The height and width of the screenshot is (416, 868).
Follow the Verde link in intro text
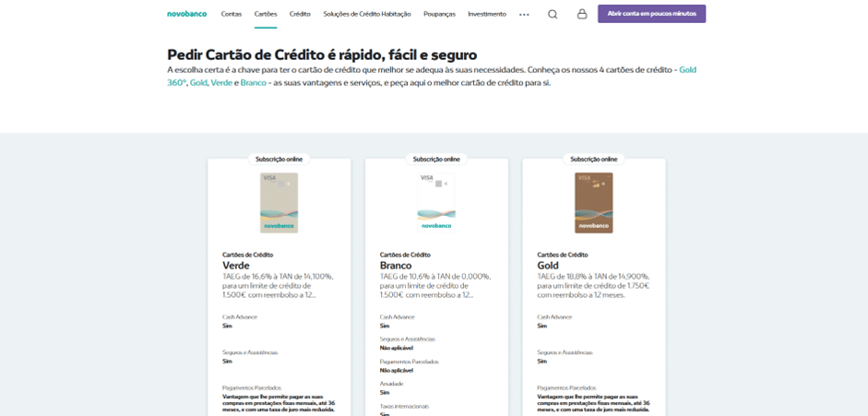click(221, 83)
